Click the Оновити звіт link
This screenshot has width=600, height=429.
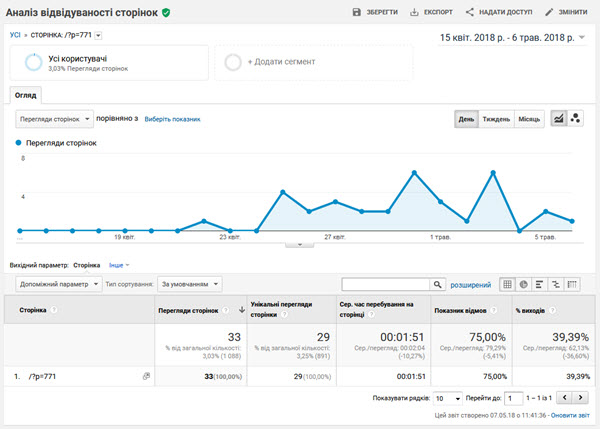570,415
